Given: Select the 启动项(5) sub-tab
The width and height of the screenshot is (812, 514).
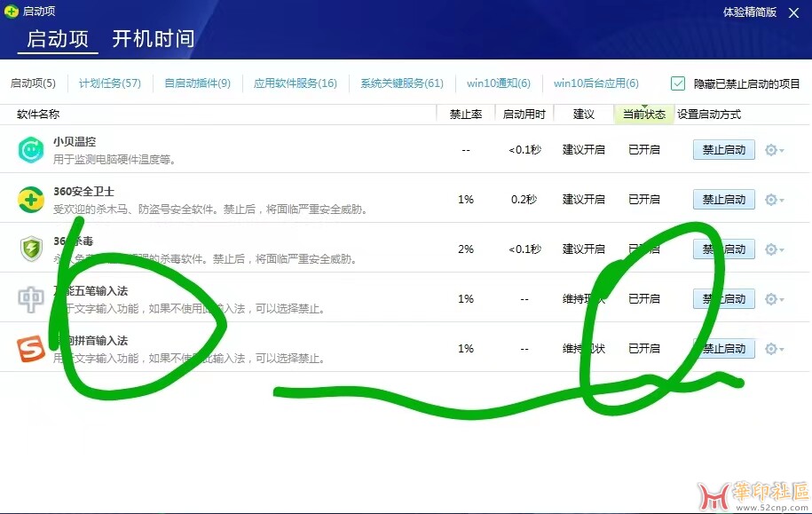Looking at the screenshot, I should [33, 83].
